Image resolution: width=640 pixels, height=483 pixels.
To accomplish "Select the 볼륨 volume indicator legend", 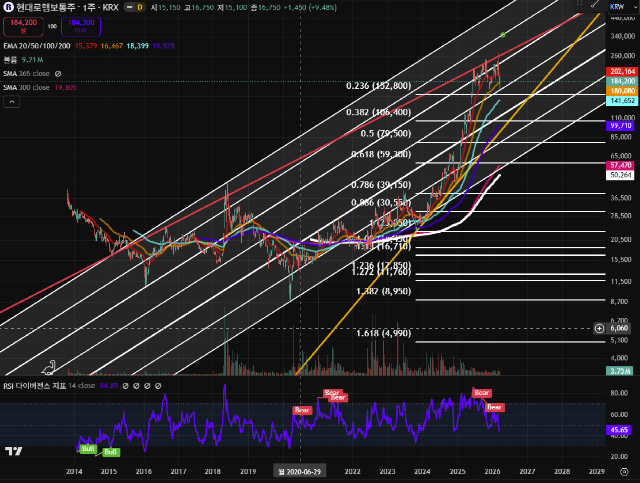I will (10, 60).
